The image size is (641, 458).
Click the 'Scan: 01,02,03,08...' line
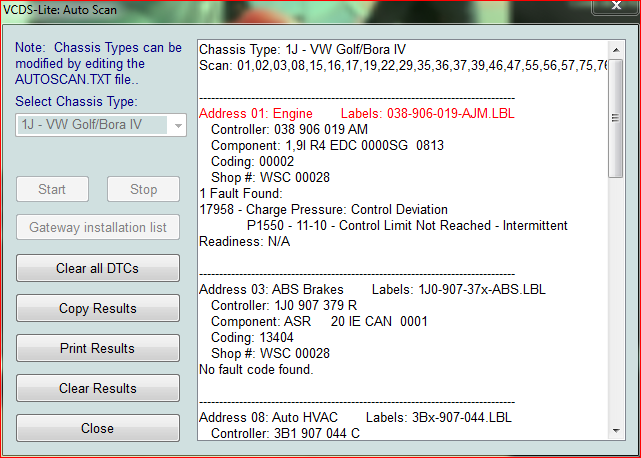403,65
